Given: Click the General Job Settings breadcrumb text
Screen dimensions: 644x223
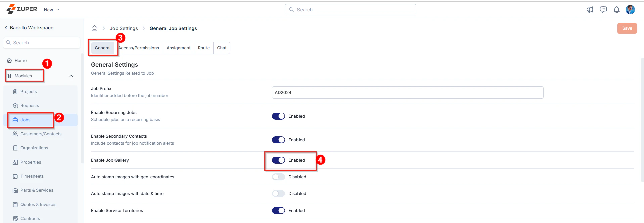Looking at the screenshot, I should pyautogui.click(x=173, y=28).
